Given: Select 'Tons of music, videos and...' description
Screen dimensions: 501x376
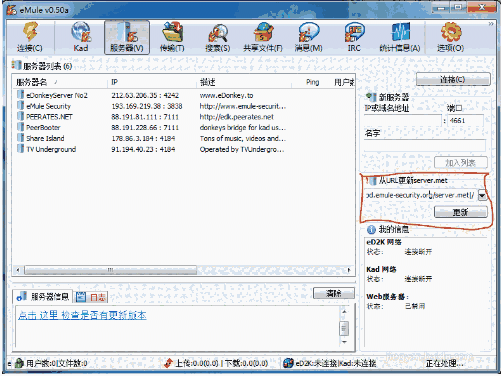Looking at the screenshot, I should pos(243,138).
